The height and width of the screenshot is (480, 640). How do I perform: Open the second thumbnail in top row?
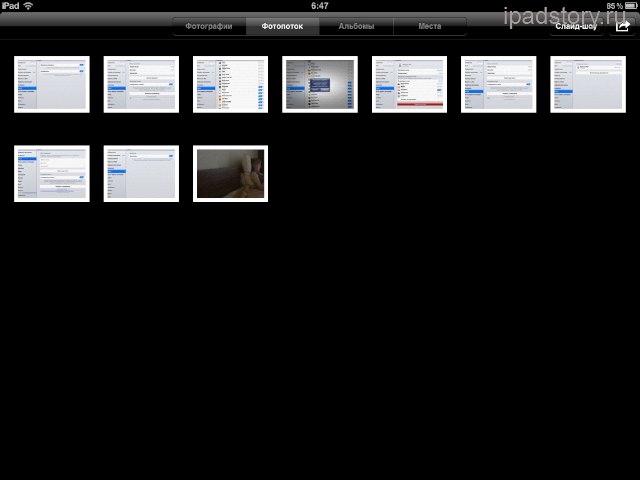tap(141, 84)
